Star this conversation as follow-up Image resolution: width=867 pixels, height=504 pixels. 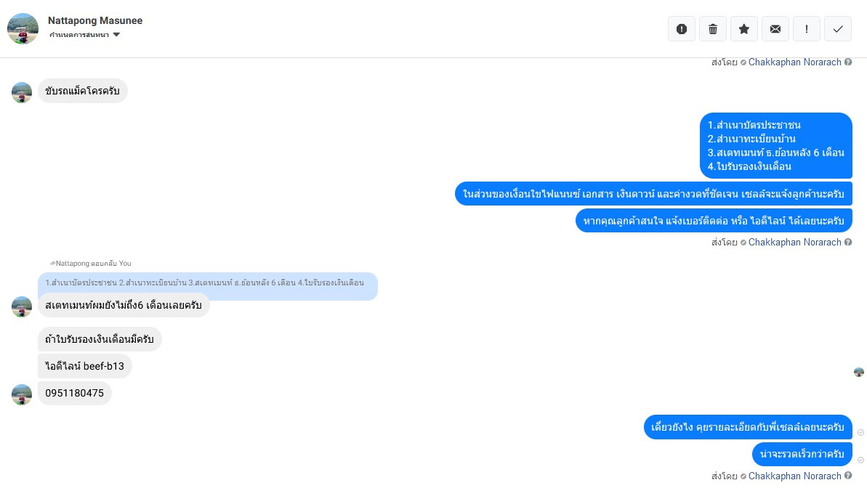(743, 29)
